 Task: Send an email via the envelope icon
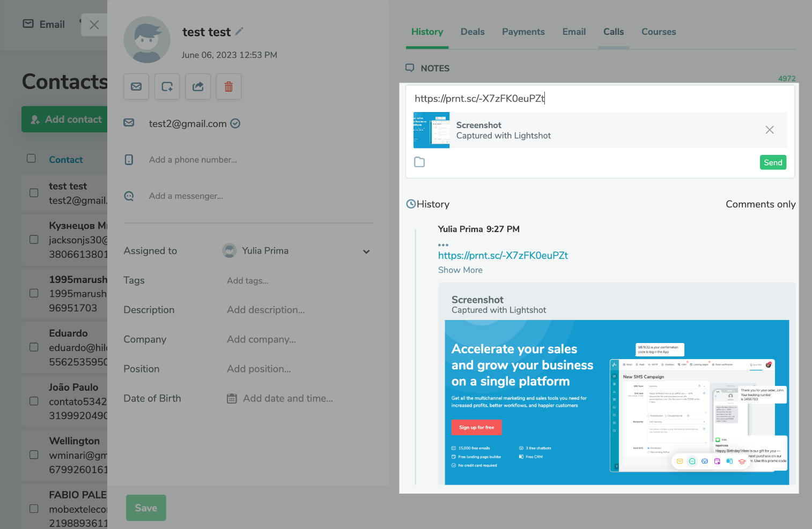(x=136, y=86)
